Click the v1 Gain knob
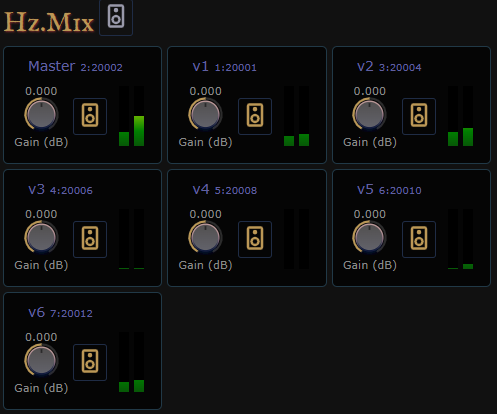 (205, 114)
